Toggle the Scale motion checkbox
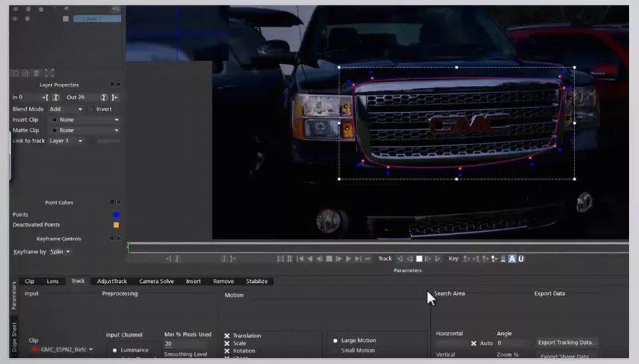 point(227,343)
